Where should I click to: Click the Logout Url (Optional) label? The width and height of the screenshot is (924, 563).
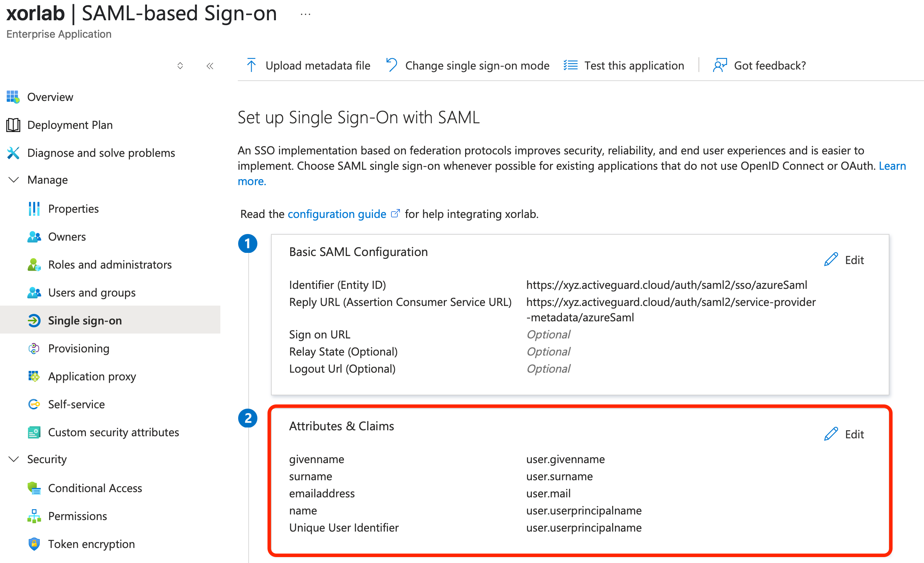coord(342,369)
